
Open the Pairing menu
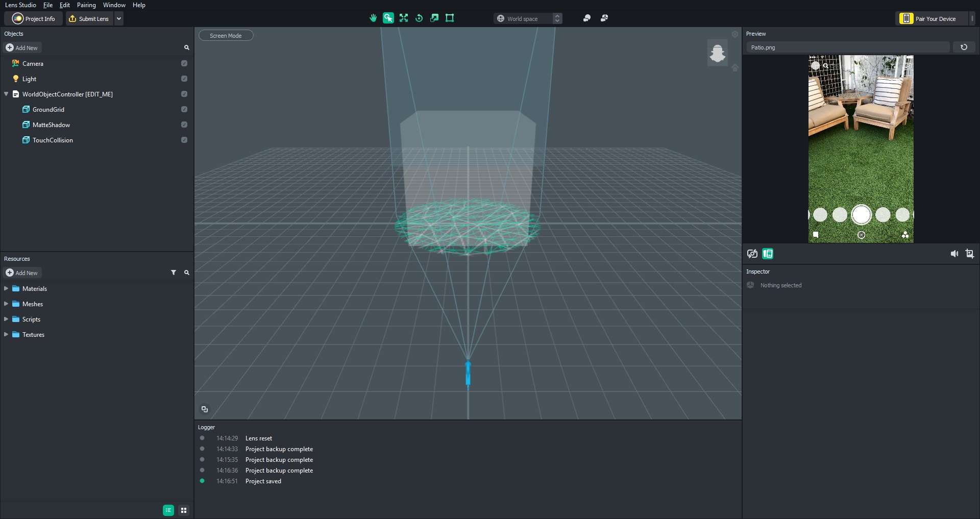[x=86, y=5]
